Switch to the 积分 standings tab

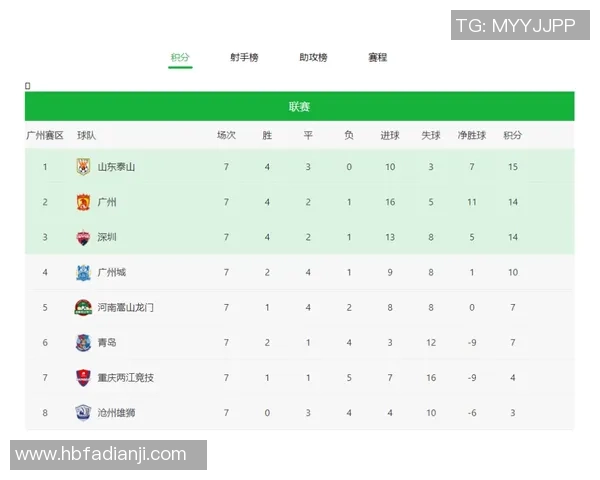coord(180,58)
